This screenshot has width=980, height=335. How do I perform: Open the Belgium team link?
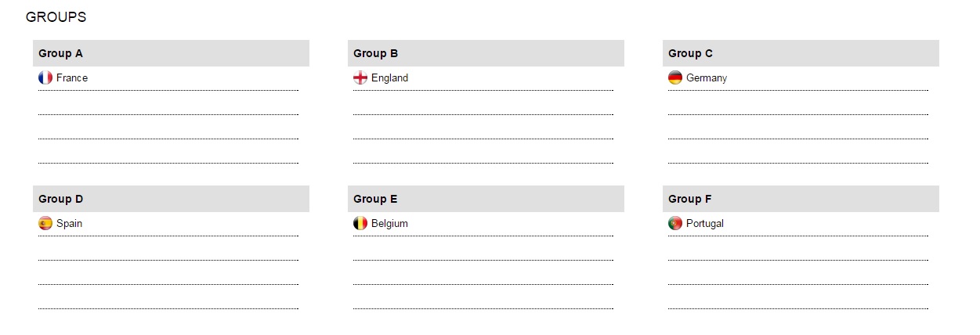pyautogui.click(x=389, y=224)
